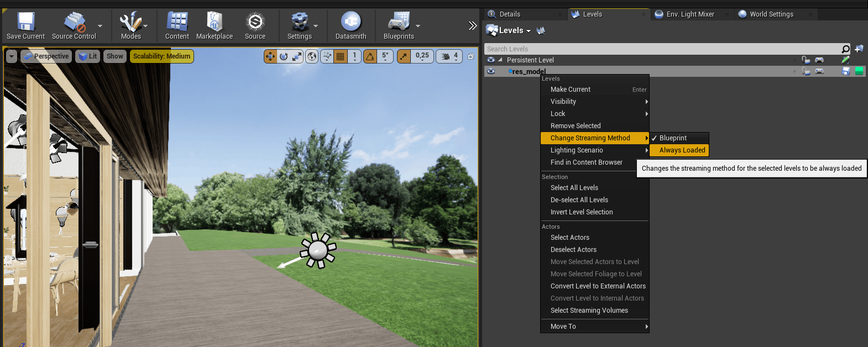The height and width of the screenshot is (347, 868).
Task: Click the green color swatch on res_model row
Action: 859,71
